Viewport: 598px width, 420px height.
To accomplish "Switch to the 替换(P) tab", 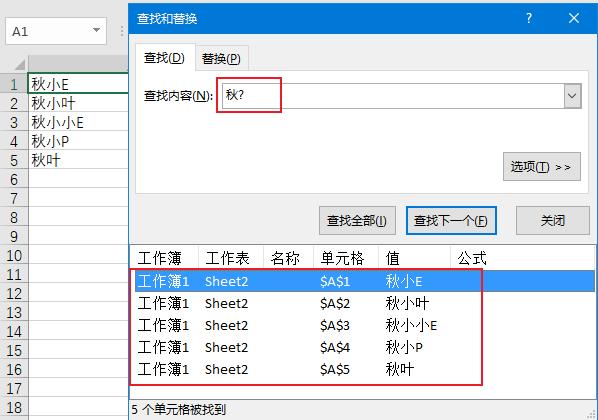I will (x=221, y=59).
